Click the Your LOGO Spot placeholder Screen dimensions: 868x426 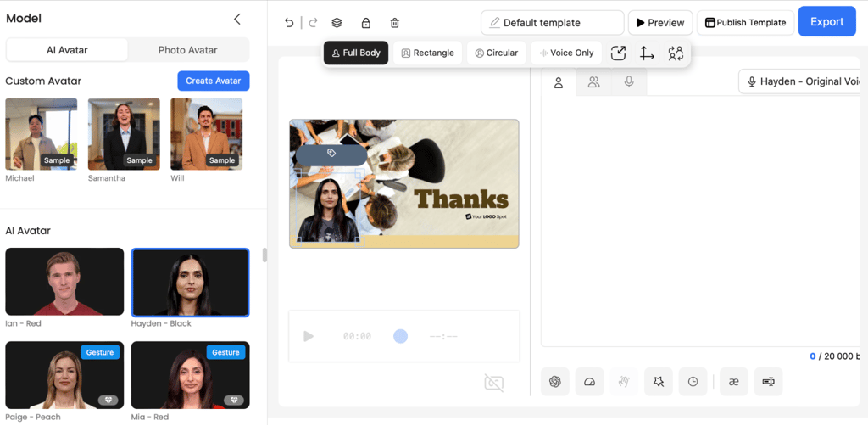click(486, 217)
